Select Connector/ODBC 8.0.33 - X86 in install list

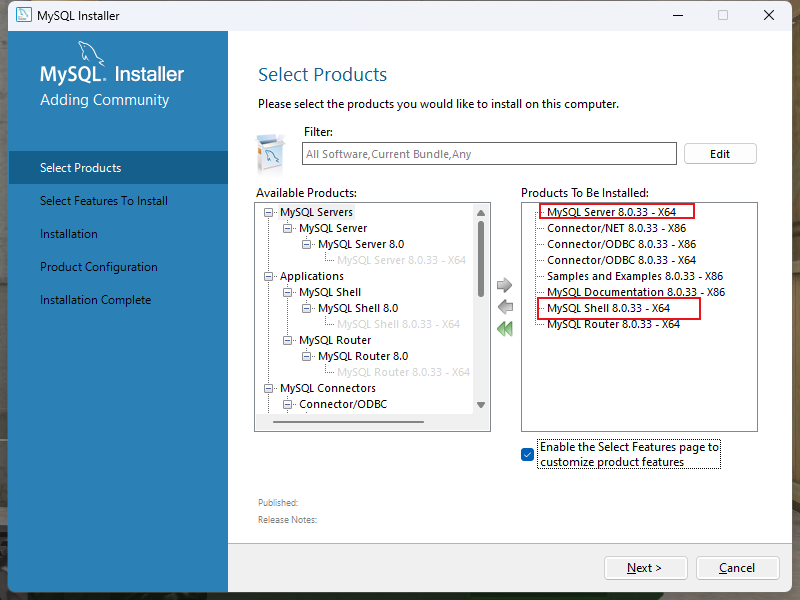[x=621, y=244]
